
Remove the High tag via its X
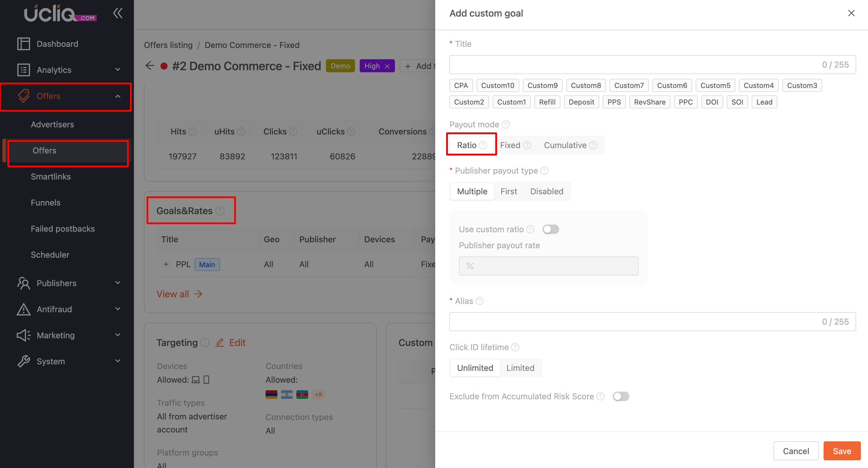pyautogui.click(x=387, y=66)
